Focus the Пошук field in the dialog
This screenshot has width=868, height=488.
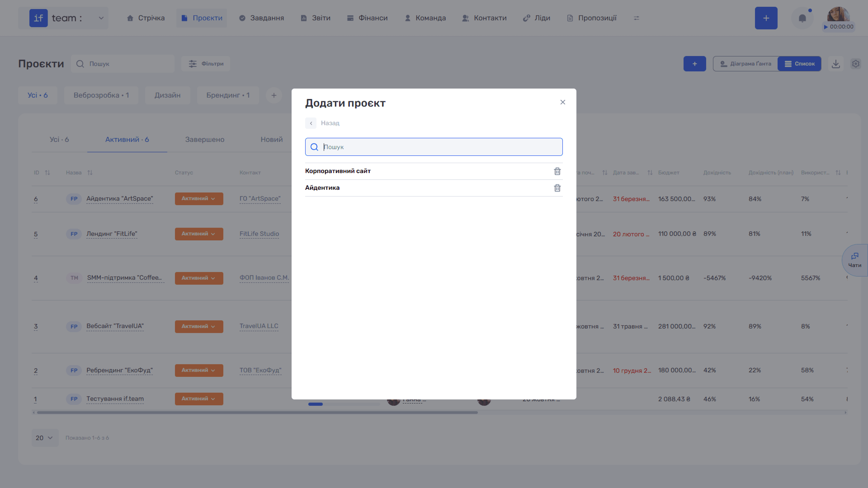click(x=434, y=147)
